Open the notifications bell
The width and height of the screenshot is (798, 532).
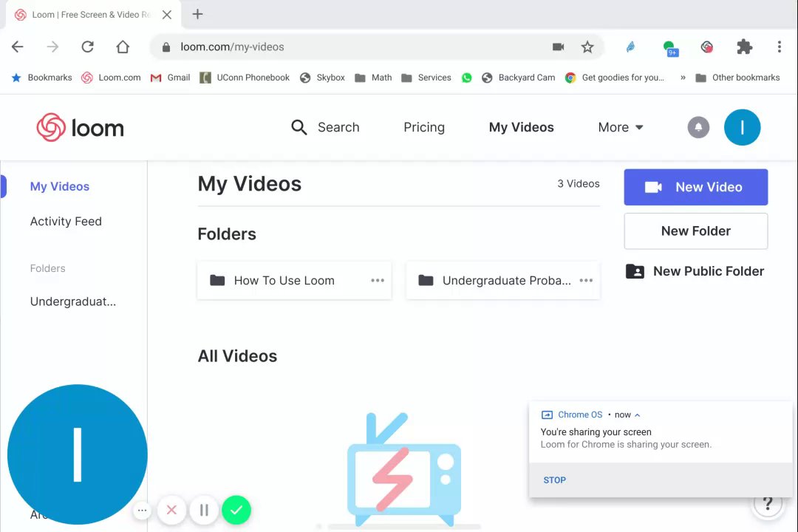click(x=698, y=127)
